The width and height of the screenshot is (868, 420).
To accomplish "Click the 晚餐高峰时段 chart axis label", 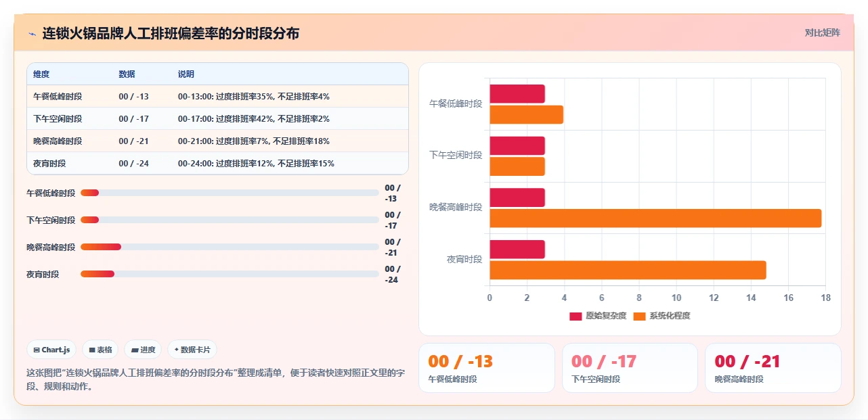I will (x=456, y=207).
